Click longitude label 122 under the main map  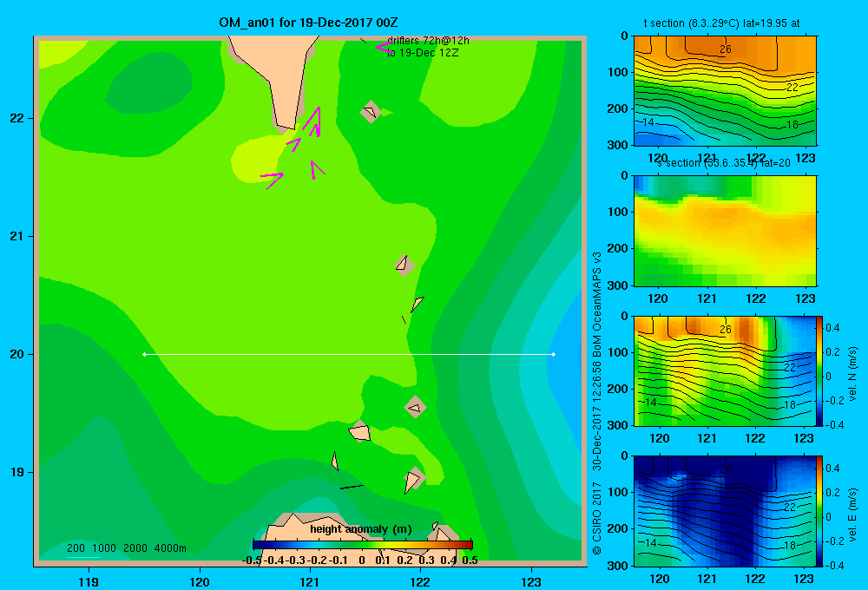(420, 581)
